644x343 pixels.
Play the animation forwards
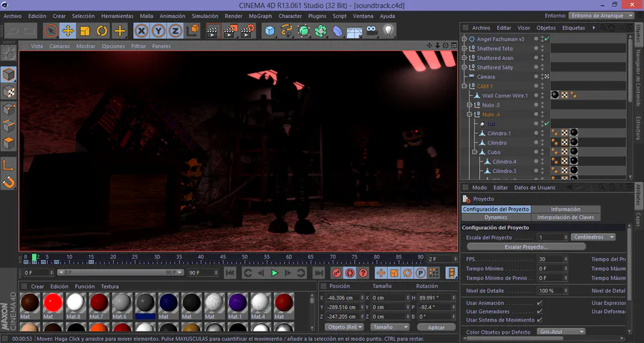(274, 273)
